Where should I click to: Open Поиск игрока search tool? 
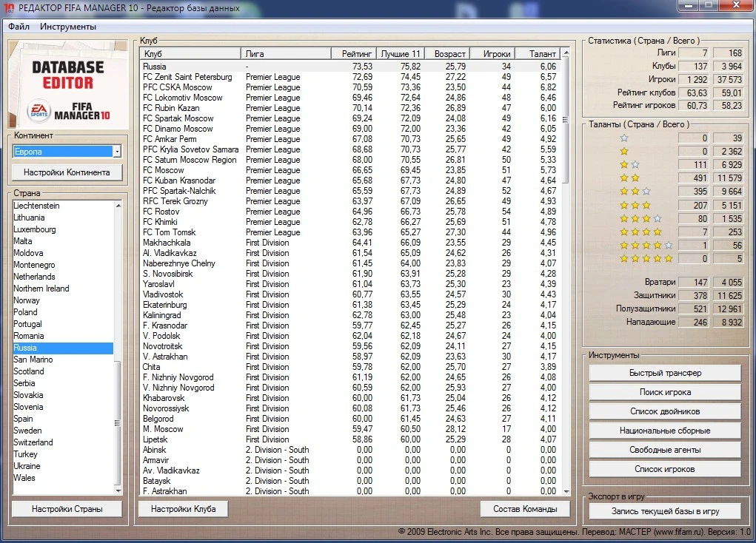(x=665, y=392)
